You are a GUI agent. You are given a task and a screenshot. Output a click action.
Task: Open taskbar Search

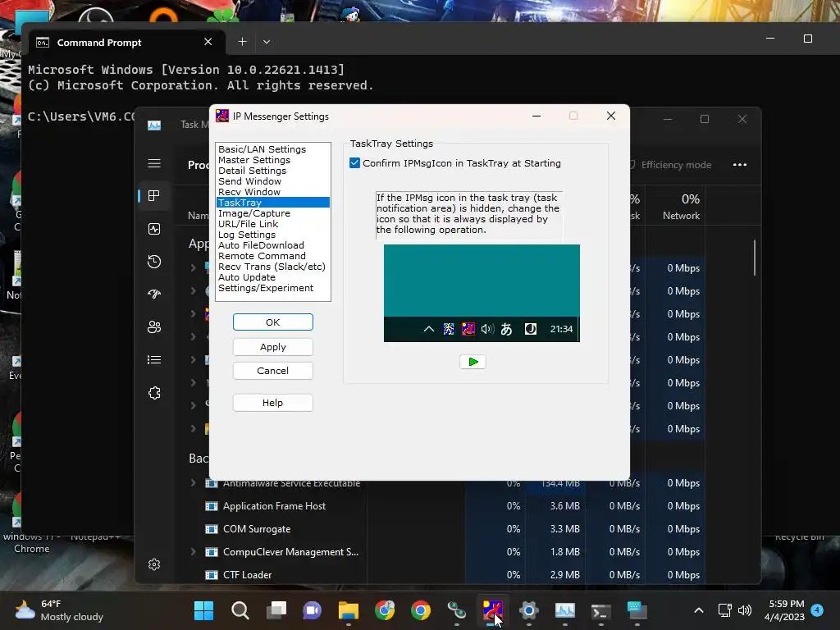[x=240, y=610]
